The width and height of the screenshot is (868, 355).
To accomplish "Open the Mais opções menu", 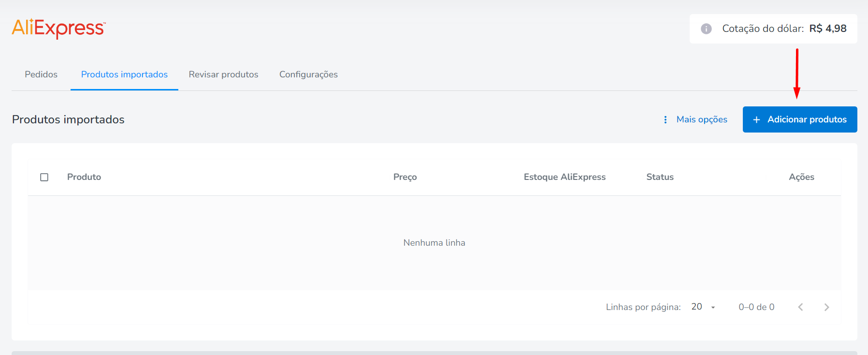I will [695, 119].
